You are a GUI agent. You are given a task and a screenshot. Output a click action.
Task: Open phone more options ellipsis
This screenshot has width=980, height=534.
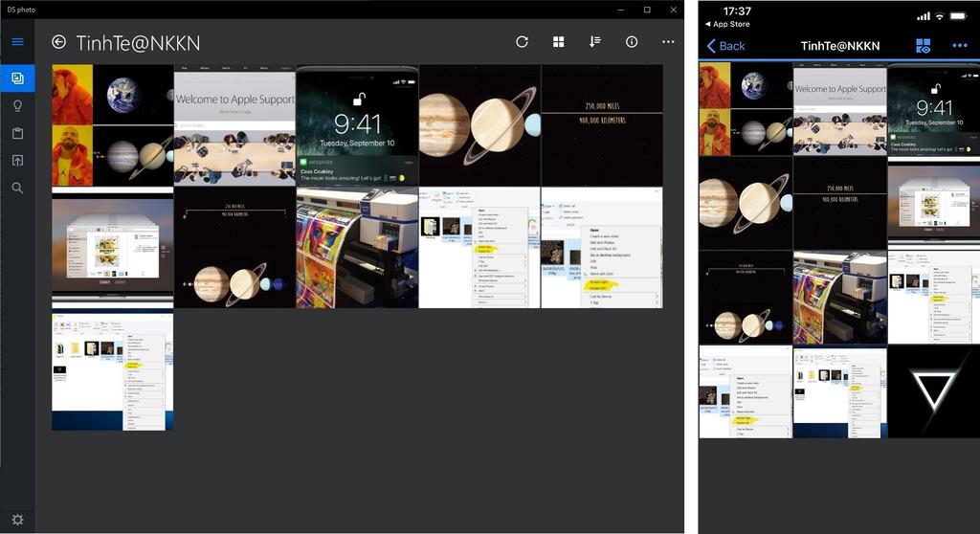(x=960, y=46)
